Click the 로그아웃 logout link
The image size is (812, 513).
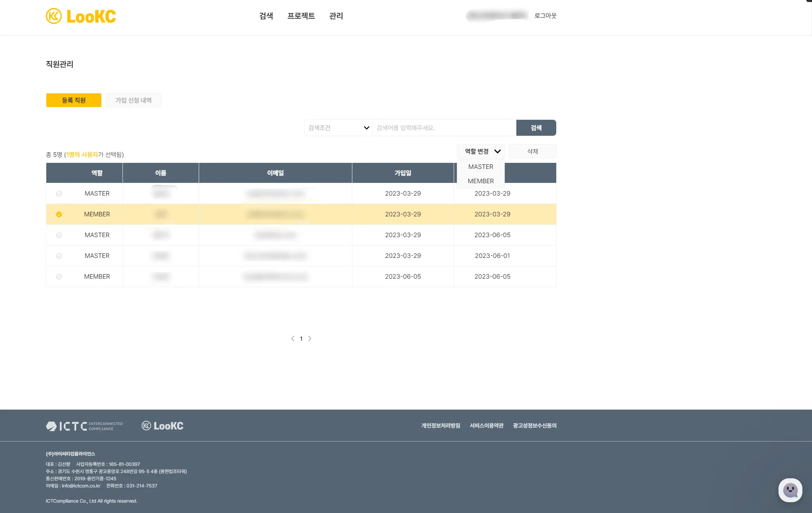[545, 16]
